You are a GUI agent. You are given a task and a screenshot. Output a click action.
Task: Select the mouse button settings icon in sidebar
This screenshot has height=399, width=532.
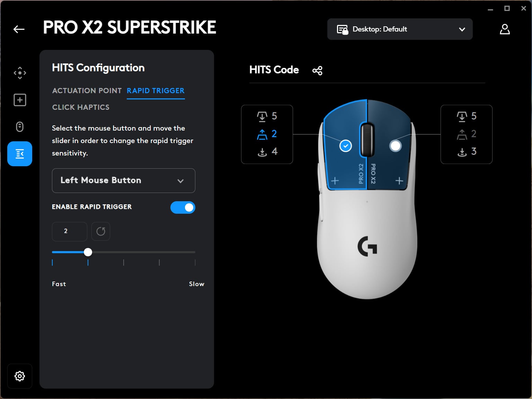[x=20, y=127]
